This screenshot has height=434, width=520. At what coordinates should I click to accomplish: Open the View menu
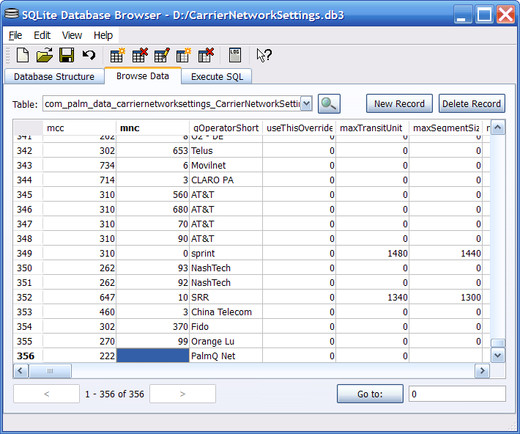72,35
